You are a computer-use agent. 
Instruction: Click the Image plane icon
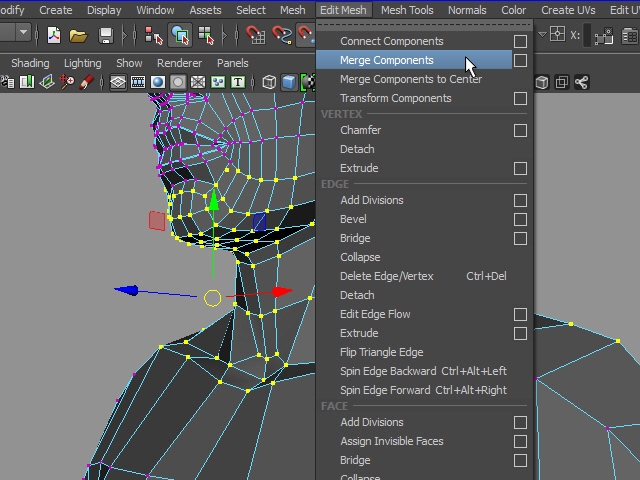click(x=47, y=82)
